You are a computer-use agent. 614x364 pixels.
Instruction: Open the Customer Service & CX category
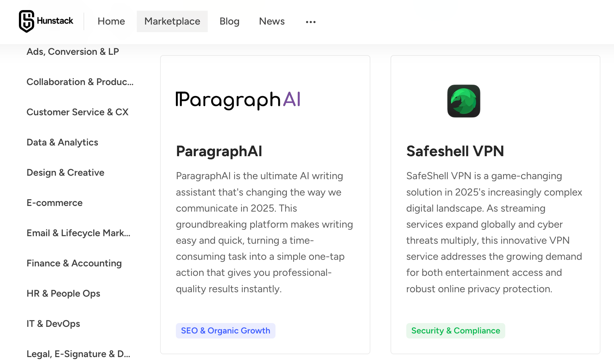pyautogui.click(x=78, y=112)
